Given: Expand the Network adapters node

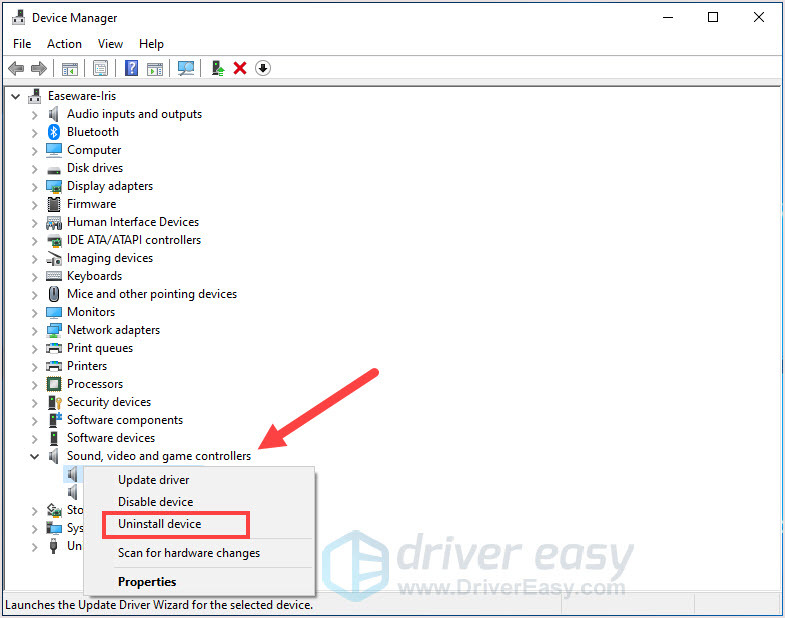Looking at the screenshot, I should pos(35,330).
